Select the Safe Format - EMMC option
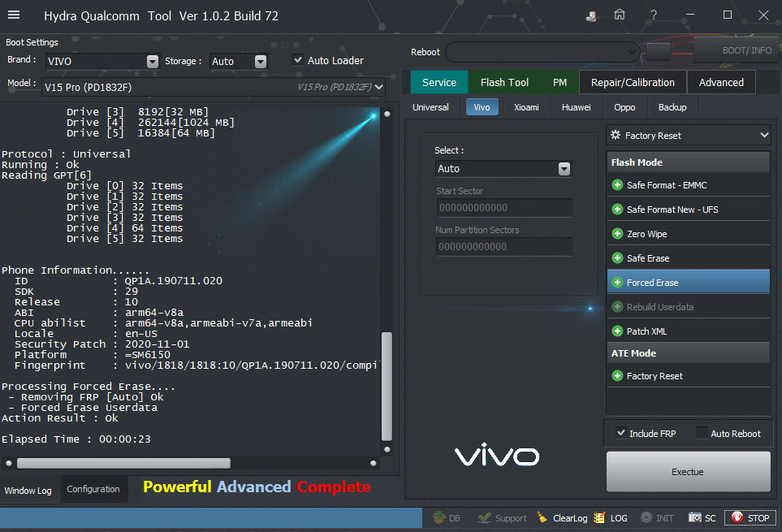Image resolution: width=782 pixels, height=532 pixels. click(x=689, y=185)
